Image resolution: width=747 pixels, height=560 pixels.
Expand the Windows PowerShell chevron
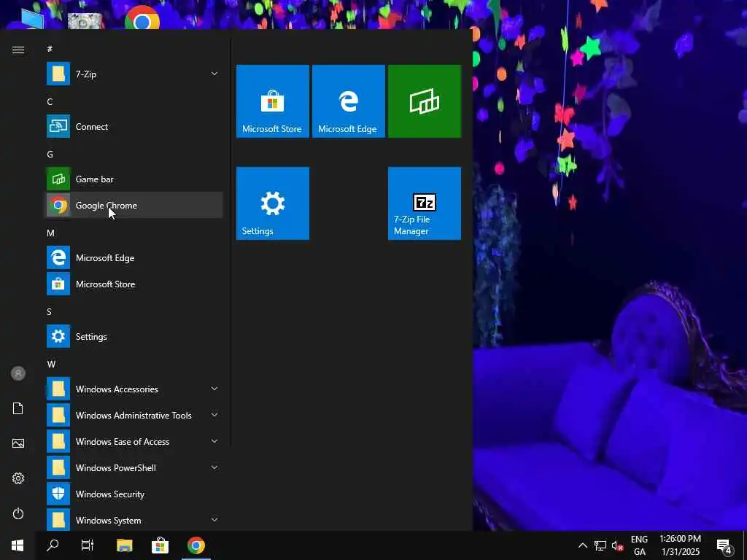[214, 467]
